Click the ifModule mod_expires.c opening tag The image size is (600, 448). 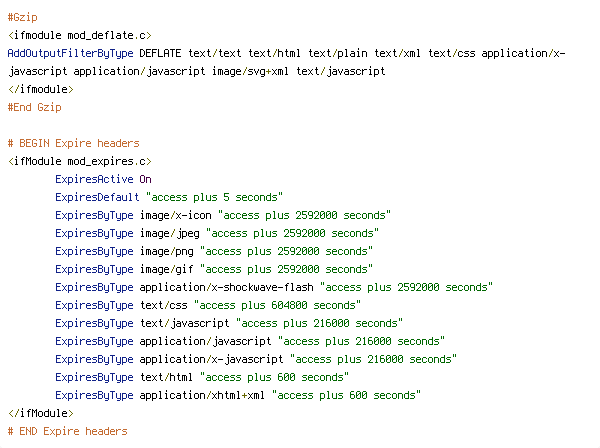[x=80, y=161]
